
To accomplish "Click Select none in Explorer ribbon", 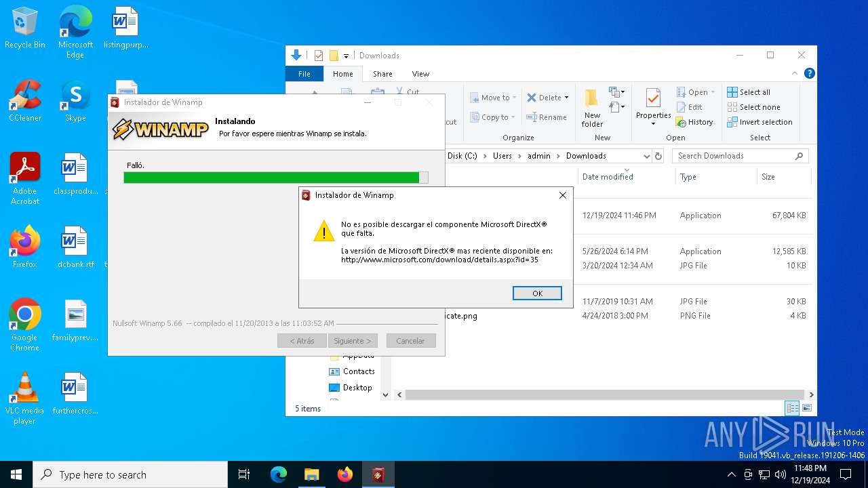I will tap(753, 107).
